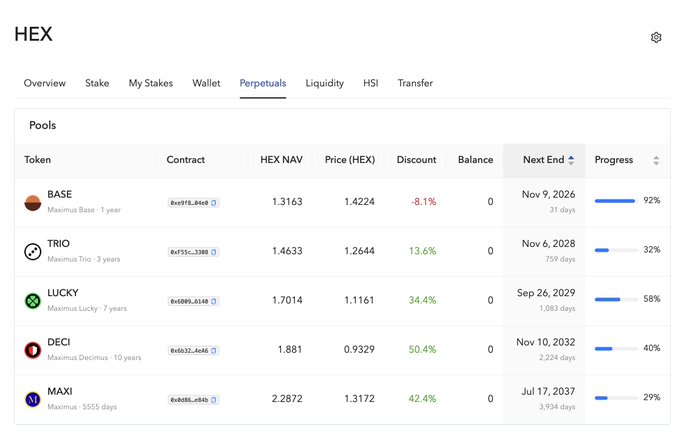
Task: Open the Wallet tab
Action: click(x=206, y=83)
